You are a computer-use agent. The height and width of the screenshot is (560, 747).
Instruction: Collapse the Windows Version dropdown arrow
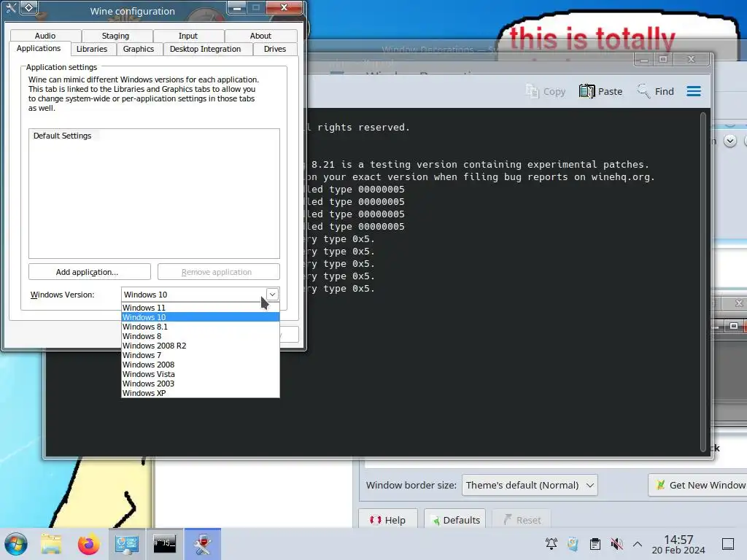pyautogui.click(x=272, y=295)
